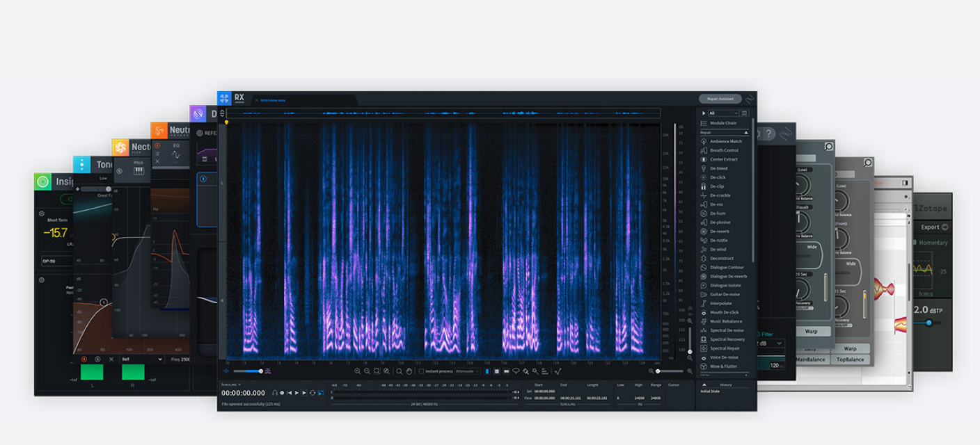Click the Export button in iZotope window
Image resolution: width=980 pixels, height=445 pixels.
point(933,227)
